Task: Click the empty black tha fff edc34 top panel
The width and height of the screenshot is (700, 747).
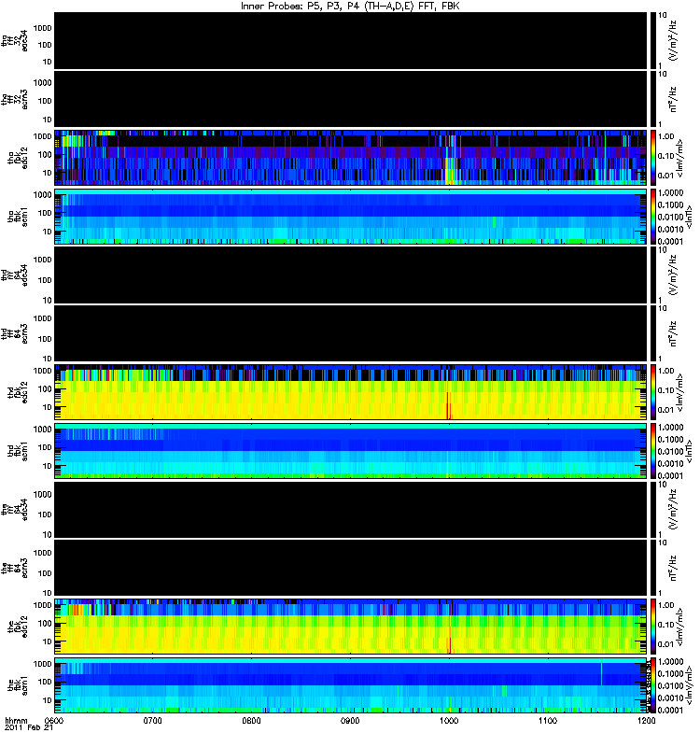Action: pos(350,39)
